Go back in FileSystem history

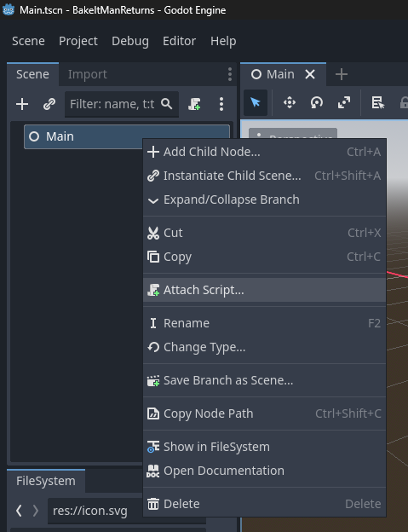(x=19, y=511)
